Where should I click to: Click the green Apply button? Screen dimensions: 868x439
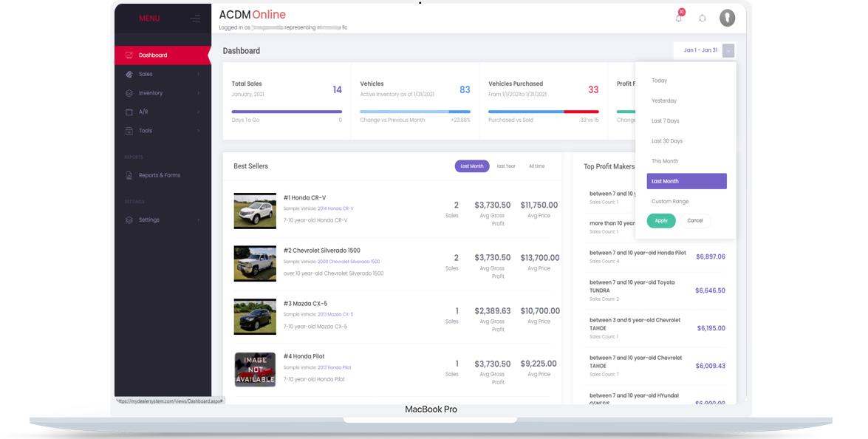tap(661, 220)
